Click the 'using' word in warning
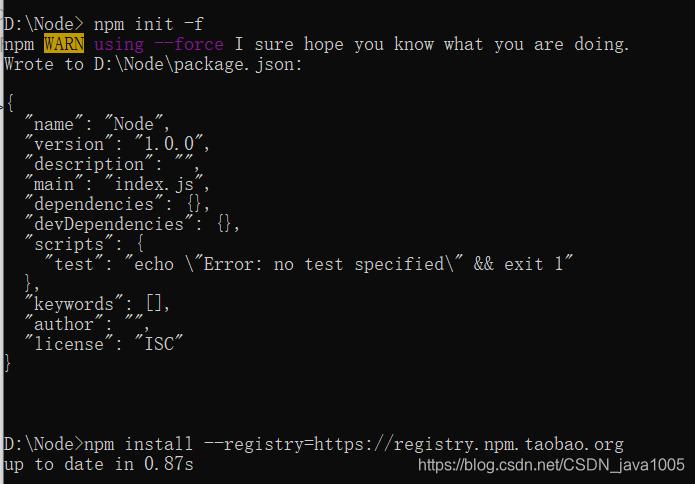Image resolution: width=695 pixels, height=484 pixels. click(x=119, y=45)
